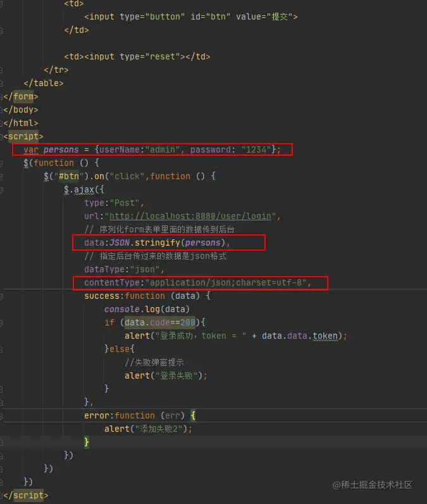This screenshot has width=427, height=504.
Task: Click the opening <script> tag
Action: (23, 136)
